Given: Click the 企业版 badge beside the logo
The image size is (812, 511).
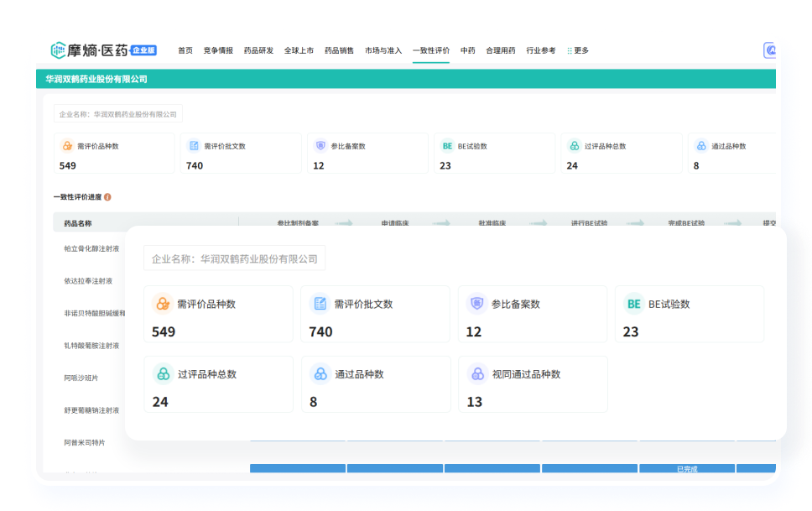Looking at the screenshot, I should [143, 50].
